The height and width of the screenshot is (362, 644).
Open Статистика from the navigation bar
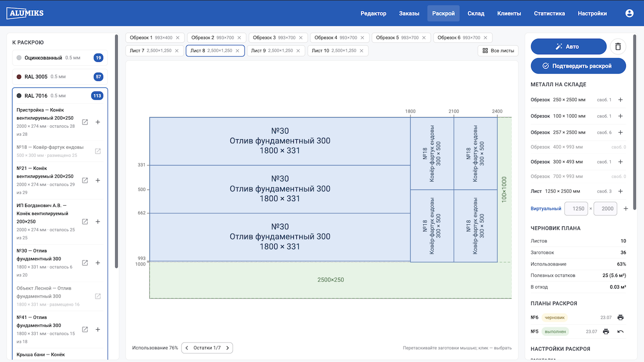click(549, 14)
